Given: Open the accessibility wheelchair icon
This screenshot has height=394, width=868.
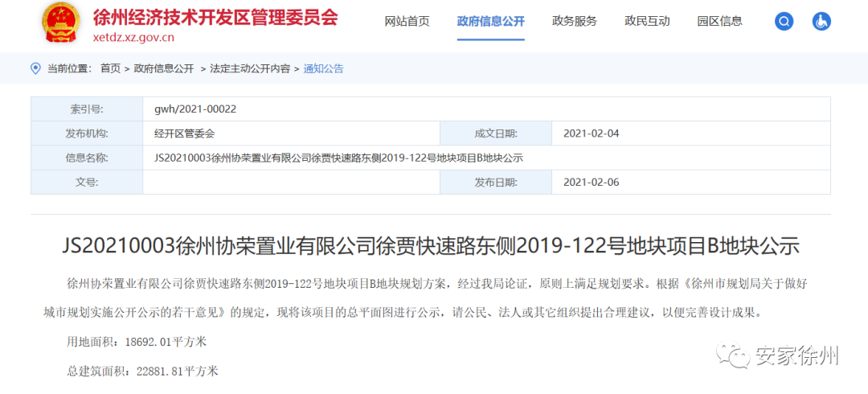Looking at the screenshot, I should pos(821,22).
